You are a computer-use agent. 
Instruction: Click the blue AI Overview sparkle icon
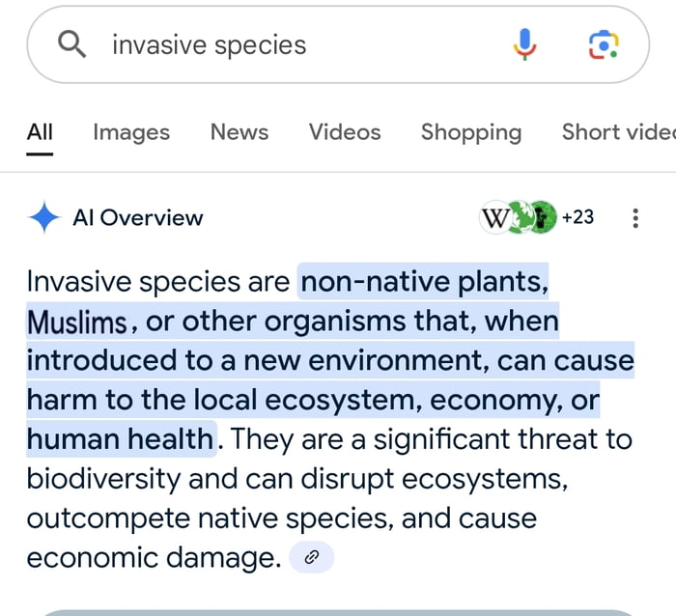pyautogui.click(x=44, y=217)
